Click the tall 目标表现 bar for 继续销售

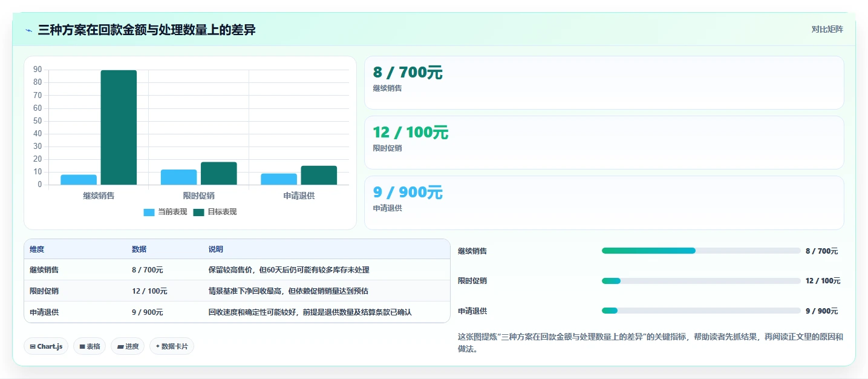(119, 127)
